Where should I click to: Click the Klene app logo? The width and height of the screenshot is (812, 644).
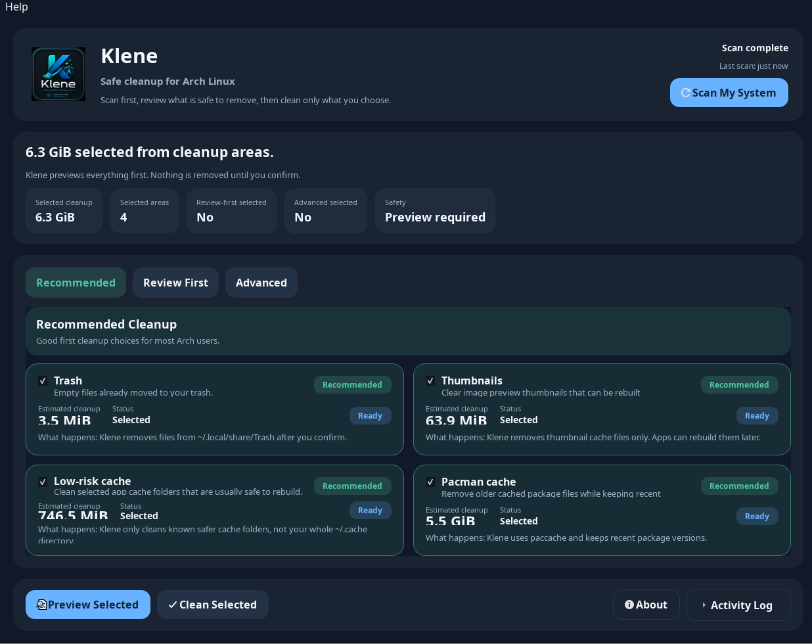[x=58, y=74]
